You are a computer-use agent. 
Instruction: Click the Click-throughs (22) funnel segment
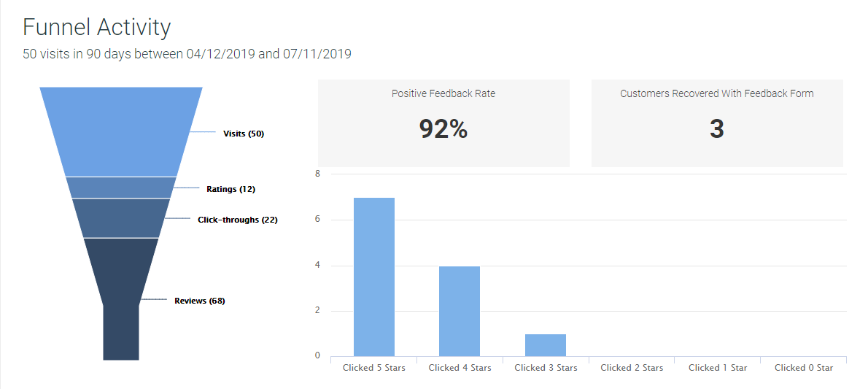coord(120,218)
